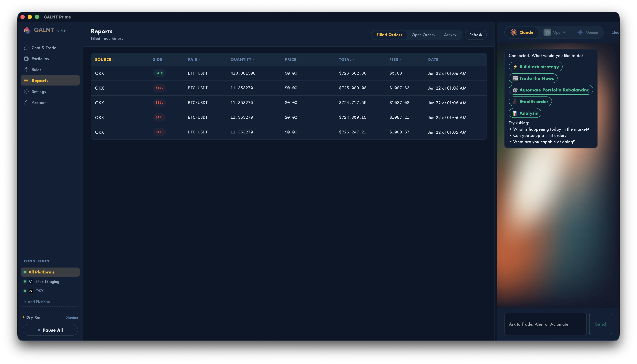Open the Account page
Screen dimensions: 637x364
(x=50, y=102)
